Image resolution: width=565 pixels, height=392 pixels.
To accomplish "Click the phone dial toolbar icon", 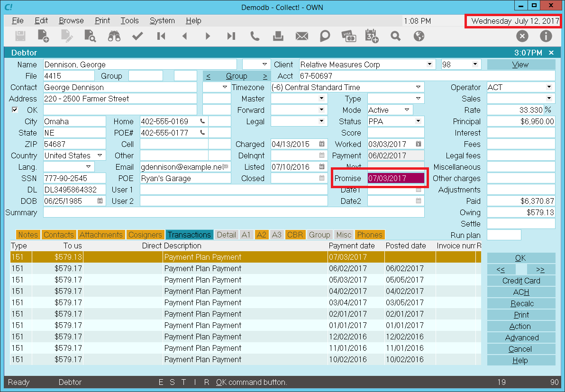I will [x=255, y=36].
